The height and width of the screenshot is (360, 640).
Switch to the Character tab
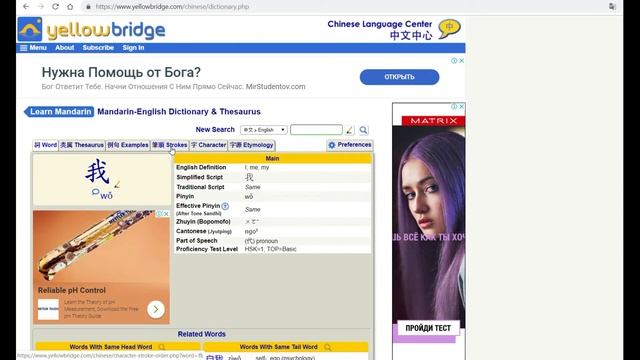(x=209, y=145)
